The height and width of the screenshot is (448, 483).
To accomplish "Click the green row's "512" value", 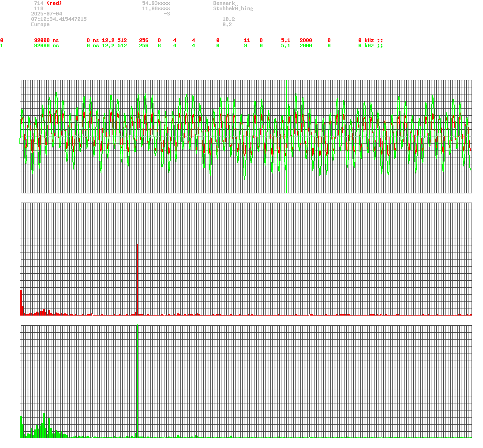I will pyautogui.click(x=122, y=45).
